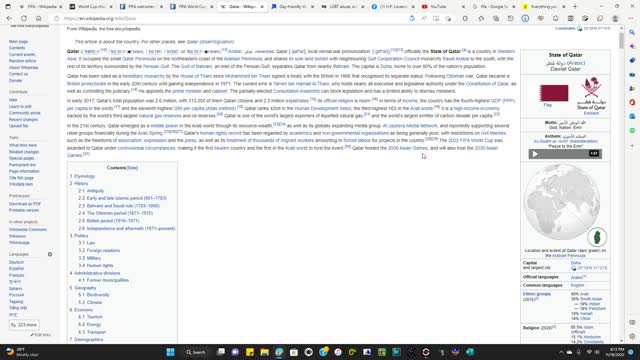Open the Qatar flag image
This screenshot has width=640, height=360.
[553, 93]
